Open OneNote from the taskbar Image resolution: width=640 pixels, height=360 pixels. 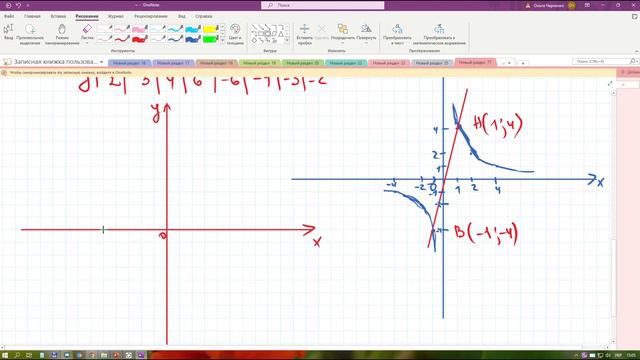coord(140,356)
